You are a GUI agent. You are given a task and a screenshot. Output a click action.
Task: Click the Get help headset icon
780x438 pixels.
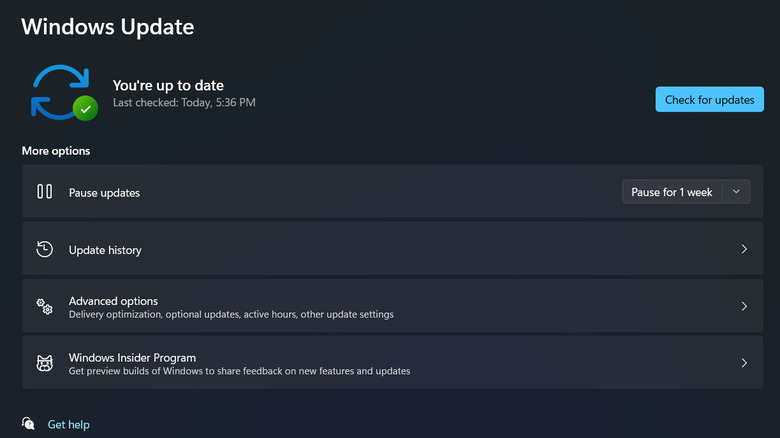[29, 424]
